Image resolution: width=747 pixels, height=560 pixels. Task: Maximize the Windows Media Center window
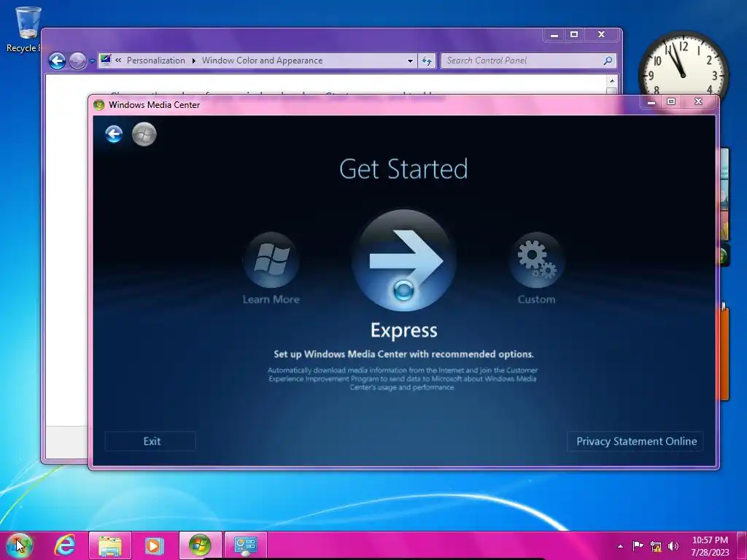(x=671, y=101)
